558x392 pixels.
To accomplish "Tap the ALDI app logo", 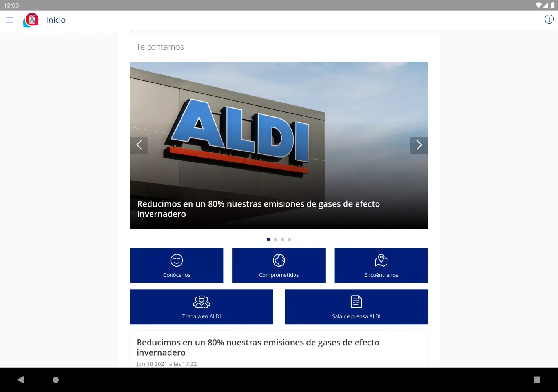I will (x=31, y=20).
